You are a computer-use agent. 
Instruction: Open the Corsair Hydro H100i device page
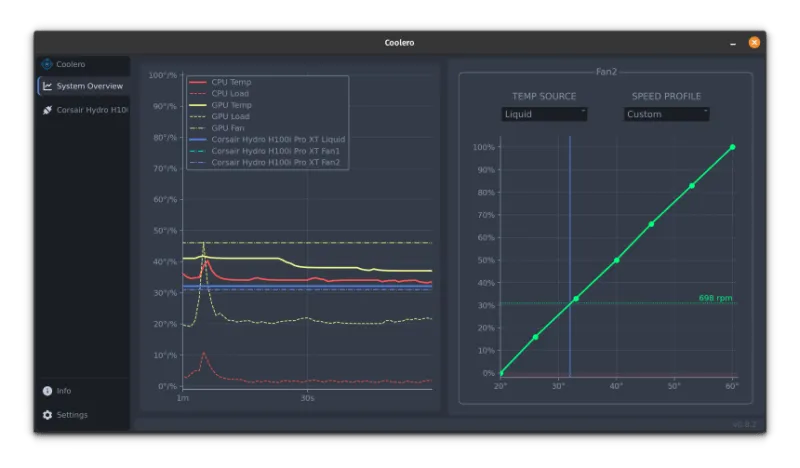[x=92, y=109]
